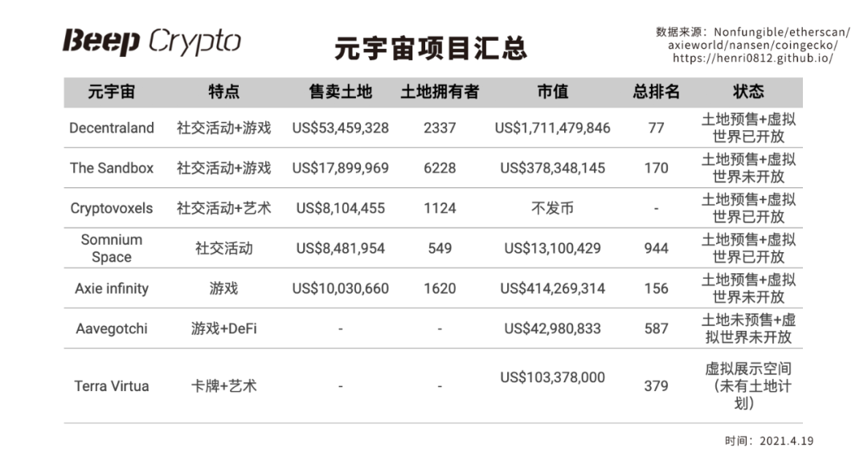Open the henri0812.github.io source link

coord(753,58)
